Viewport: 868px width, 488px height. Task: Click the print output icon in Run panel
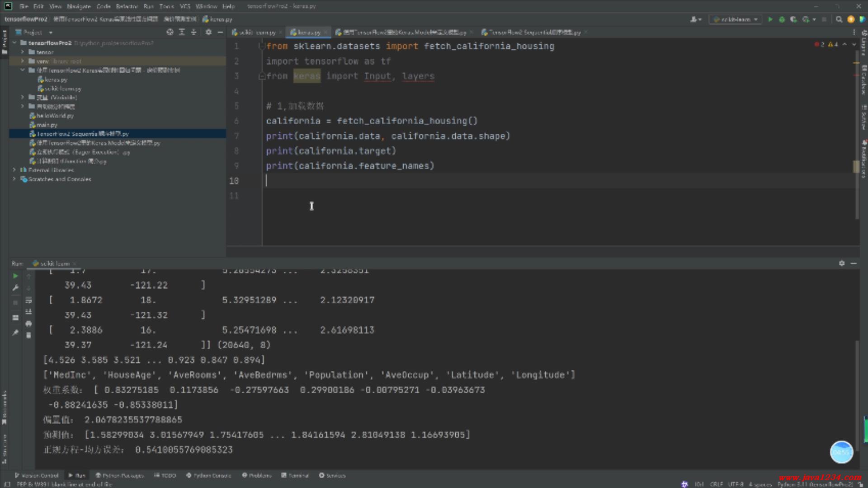[28, 324]
